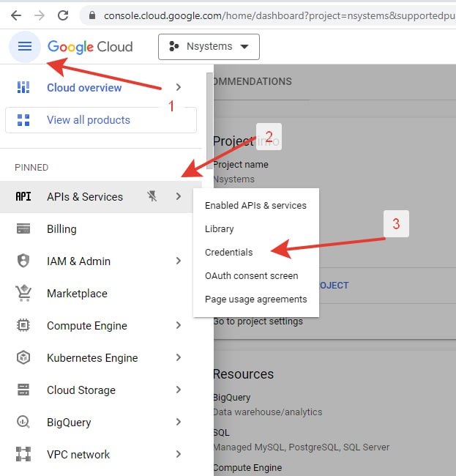Click the Google Cloud logo

90,47
